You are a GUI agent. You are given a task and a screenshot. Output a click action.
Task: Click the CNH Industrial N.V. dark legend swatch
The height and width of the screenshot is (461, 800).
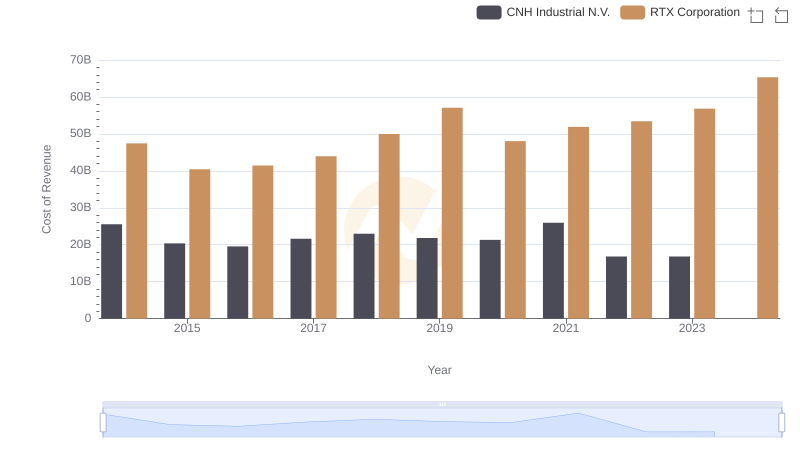click(489, 12)
